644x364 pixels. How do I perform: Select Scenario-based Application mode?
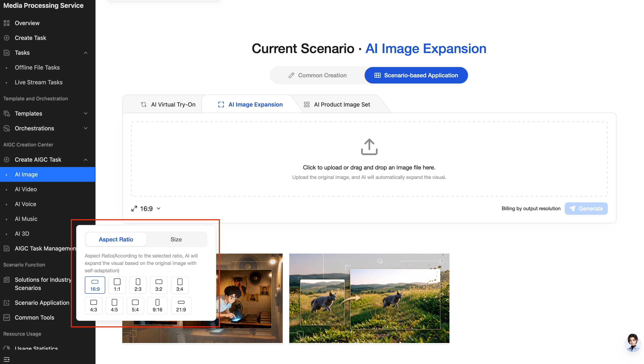(416, 75)
